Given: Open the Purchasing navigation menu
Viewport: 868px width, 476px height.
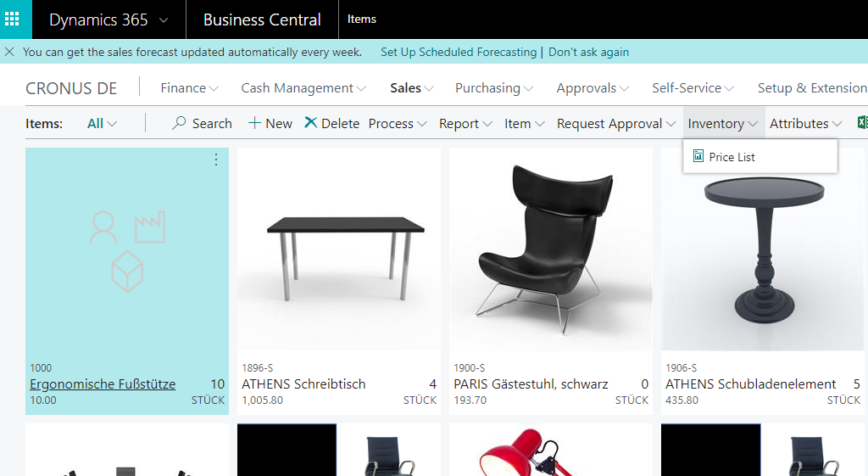Looking at the screenshot, I should [x=494, y=88].
